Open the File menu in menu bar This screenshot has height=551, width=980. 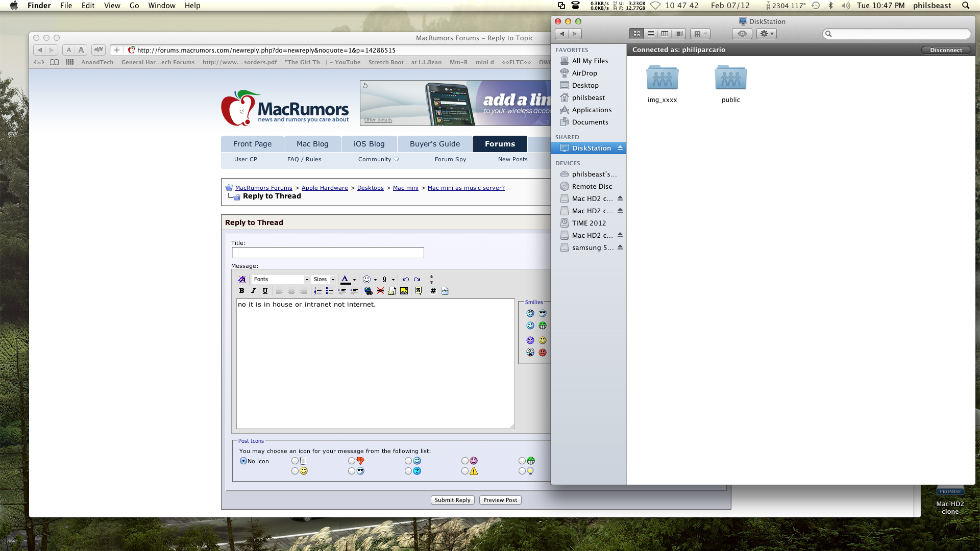(x=66, y=6)
